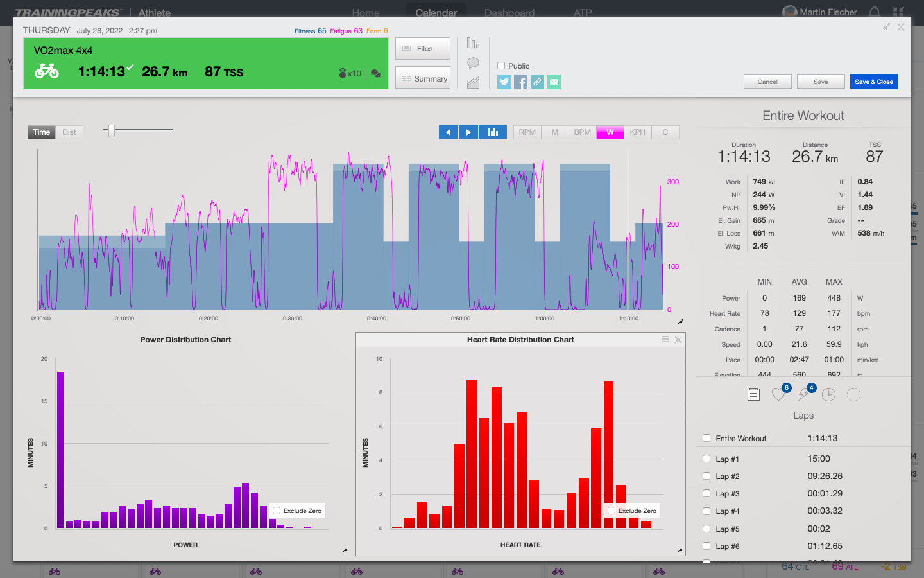Image resolution: width=924 pixels, height=578 pixels.
Task: Toggle the Public checkbox
Action: click(x=501, y=66)
